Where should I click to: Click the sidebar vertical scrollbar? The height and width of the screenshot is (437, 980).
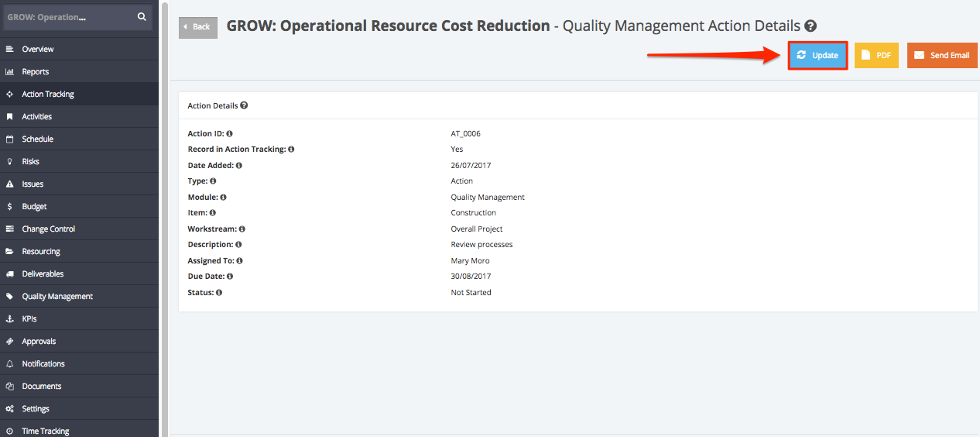164,218
